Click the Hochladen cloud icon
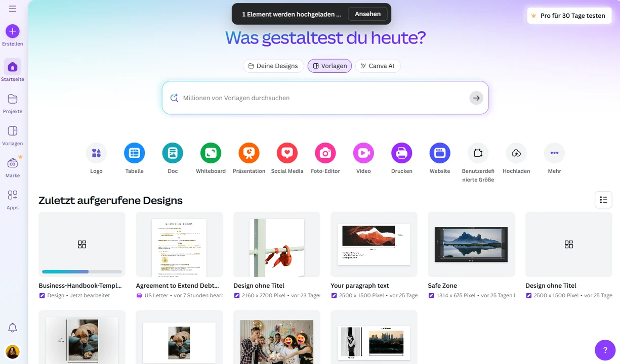Viewport: 620px width, 364px height. click(516, 153)
